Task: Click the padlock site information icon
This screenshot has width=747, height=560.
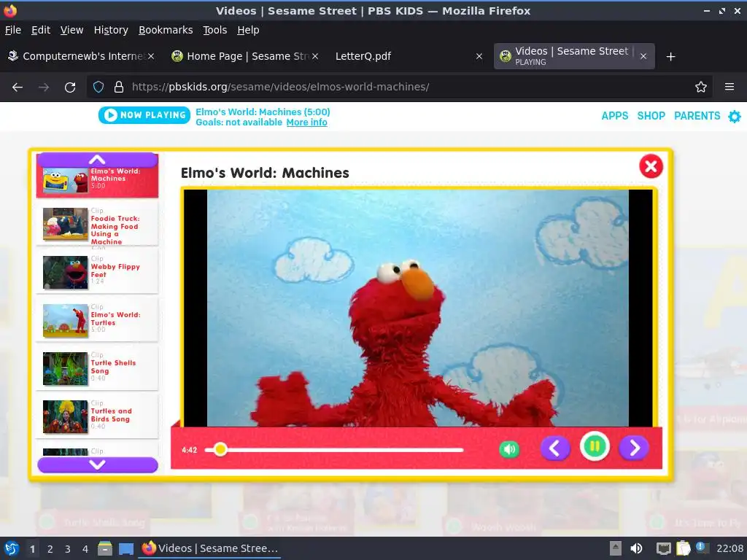Action: (119, 87)
